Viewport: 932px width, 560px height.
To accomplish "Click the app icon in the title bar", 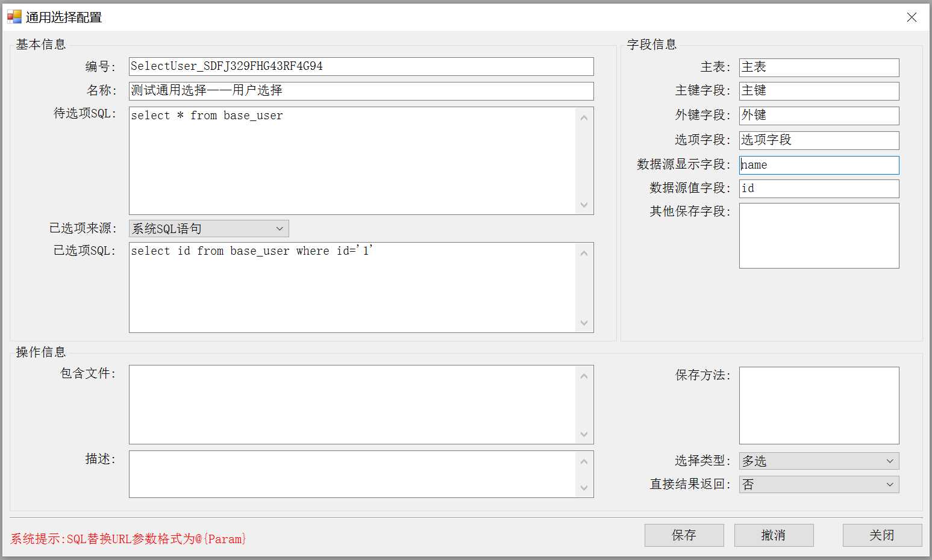I will pyautogui.click(x=14, y=17).
